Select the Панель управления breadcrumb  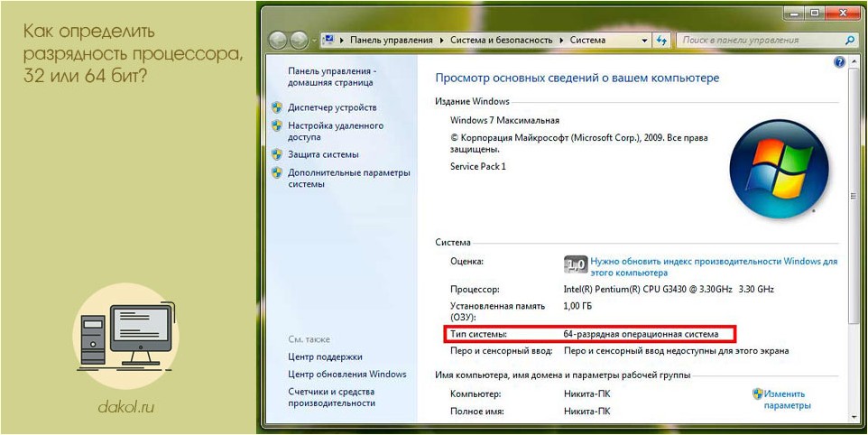pyautogui.click(x=391, y=41)
